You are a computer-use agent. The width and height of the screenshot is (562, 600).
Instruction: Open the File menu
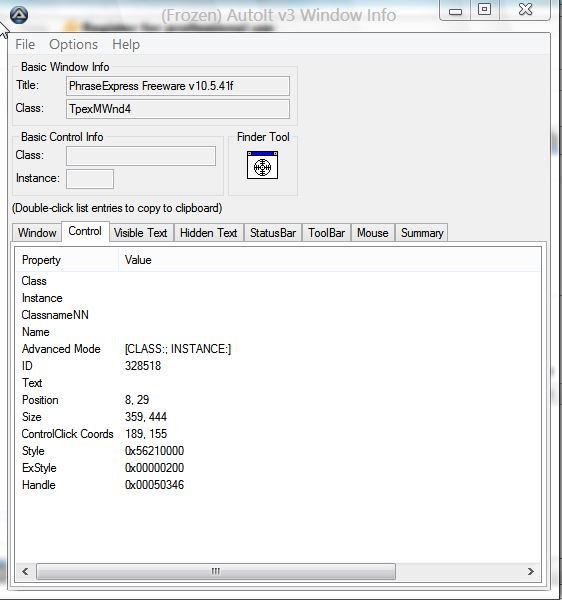[x=25, y=44]
